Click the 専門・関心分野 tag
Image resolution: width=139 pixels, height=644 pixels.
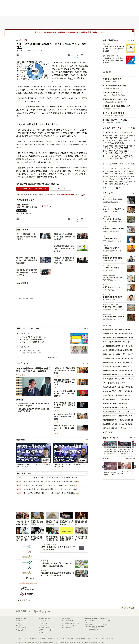pos(21,210)
